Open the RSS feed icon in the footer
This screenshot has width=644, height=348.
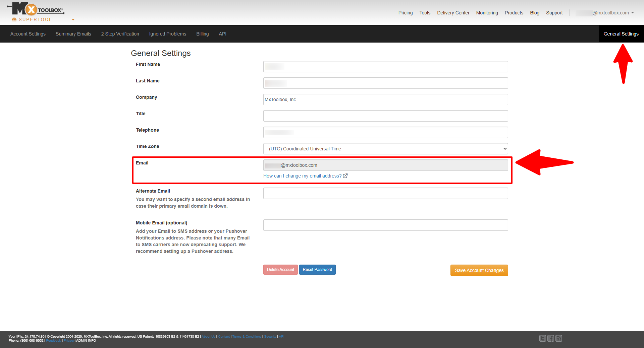click(558, 338)
